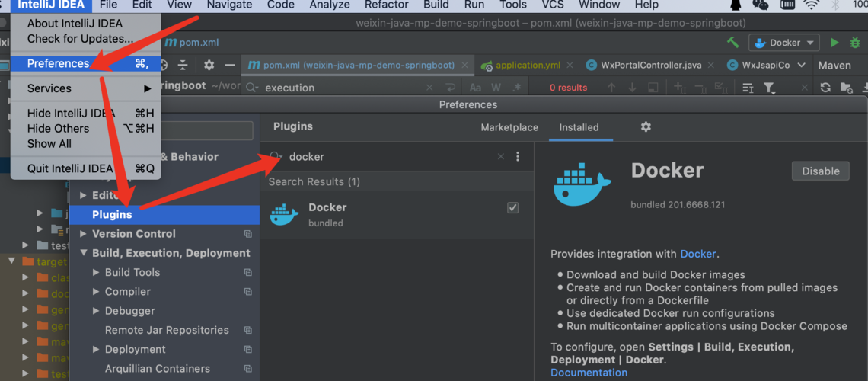868x381 pixels.
Task: Open the Docker run configuration dropdown
Action: click(783, 43)
